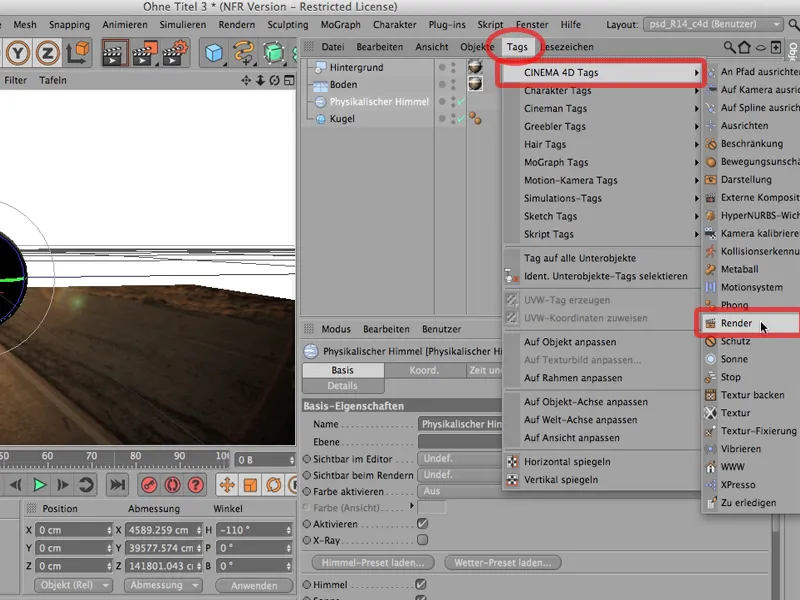This screenshot has width=800, height=600.
Task: Click the Anwenden button
Action: (x=254, y=585)
